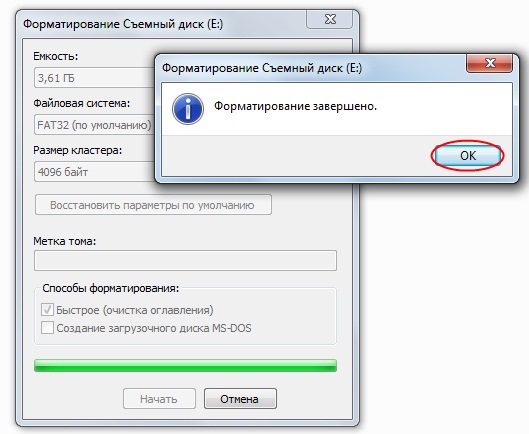Click the main format window title bar
The height and width of the screenshot is (434, 529).
pos(162,24)
